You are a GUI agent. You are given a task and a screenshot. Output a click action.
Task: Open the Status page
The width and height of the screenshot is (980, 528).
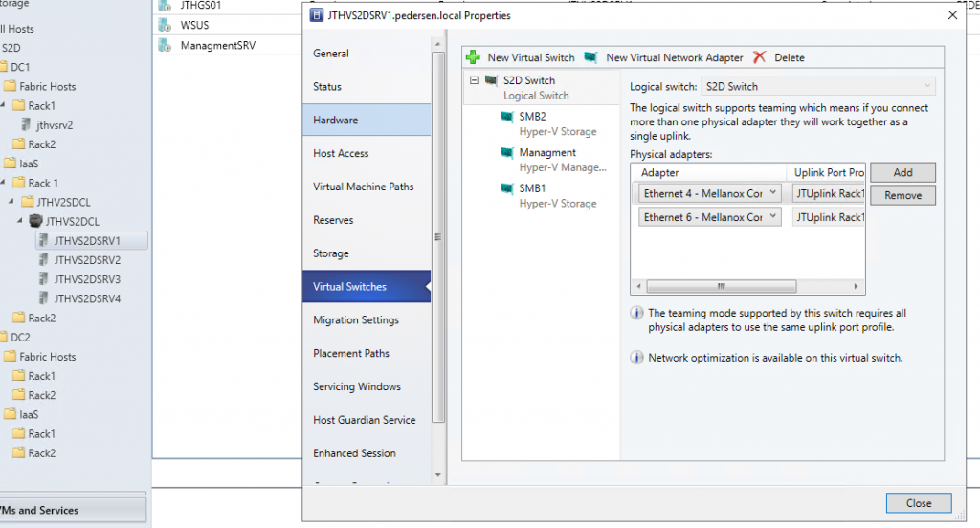pos(367,86)
